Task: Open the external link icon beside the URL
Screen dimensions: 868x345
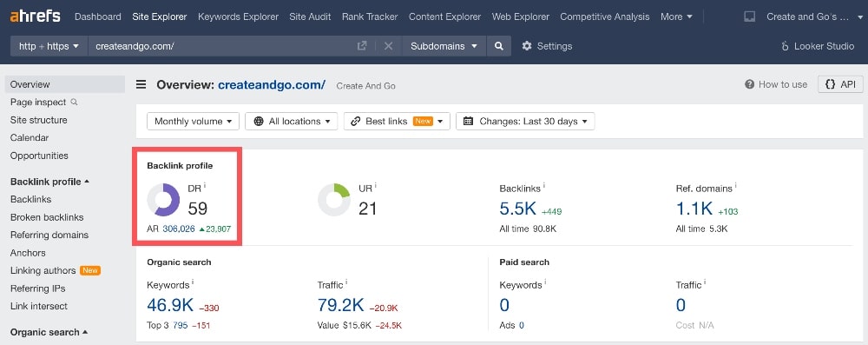Action: [362, 46]
